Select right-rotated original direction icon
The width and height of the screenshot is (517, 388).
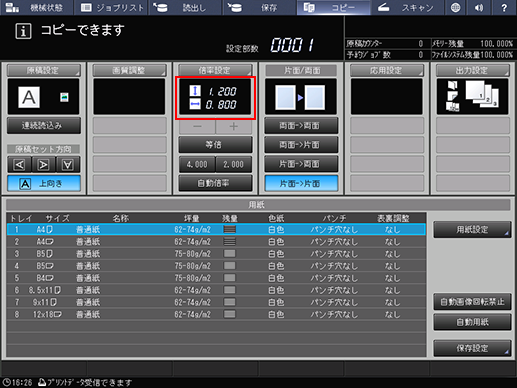click(44, 164)
